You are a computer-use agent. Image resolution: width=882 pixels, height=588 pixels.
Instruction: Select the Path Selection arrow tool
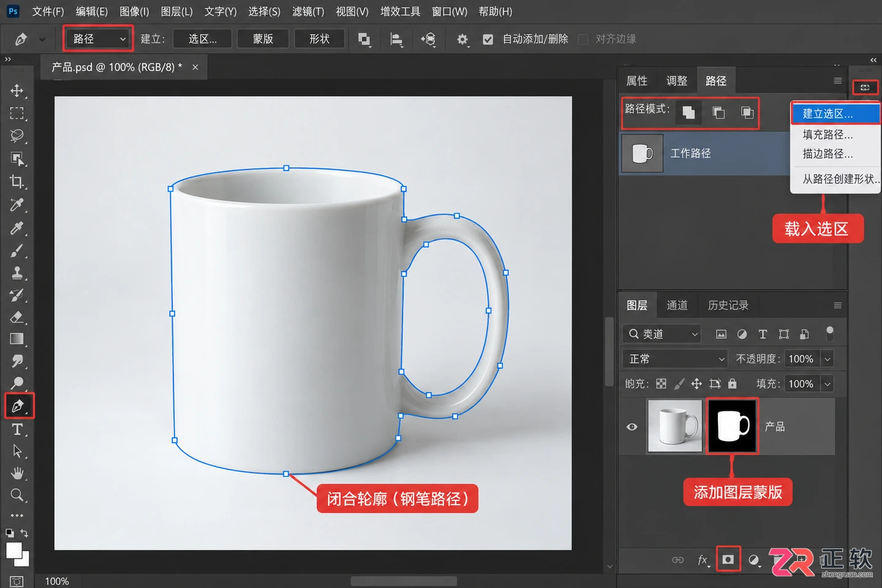pyautogui.click(x=17, y=451)
